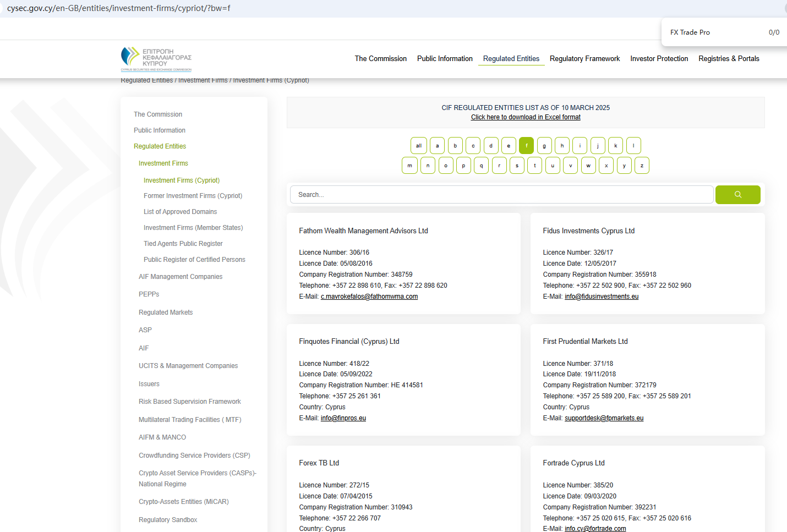Filter entities by letter 'g'
The height and width of the screenshot is (532, 787).
pos(544,146)
